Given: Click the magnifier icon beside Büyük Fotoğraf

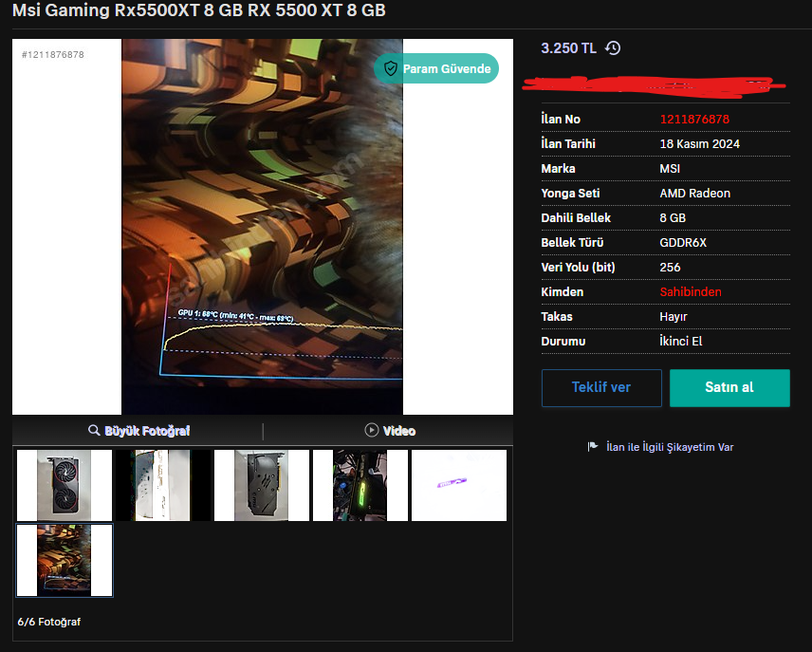Looking at the screenshot, I should tap(94, 430).
